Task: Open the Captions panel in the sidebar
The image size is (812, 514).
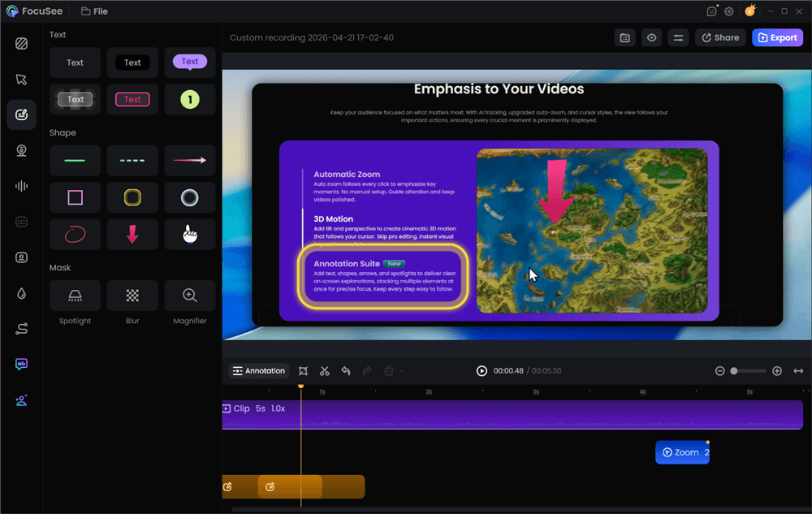Action: pos(21,221)
